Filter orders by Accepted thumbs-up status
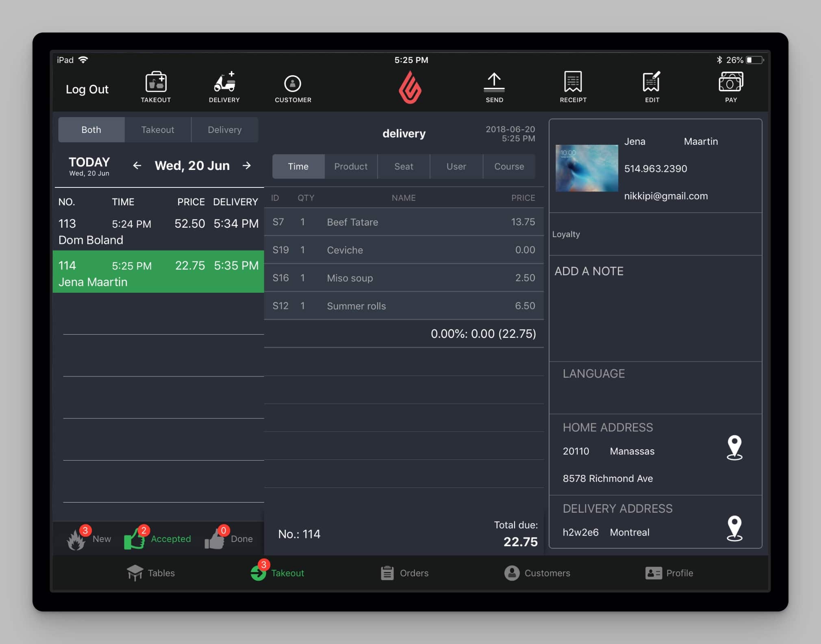821x644 pixels. [x=157, y=538]
